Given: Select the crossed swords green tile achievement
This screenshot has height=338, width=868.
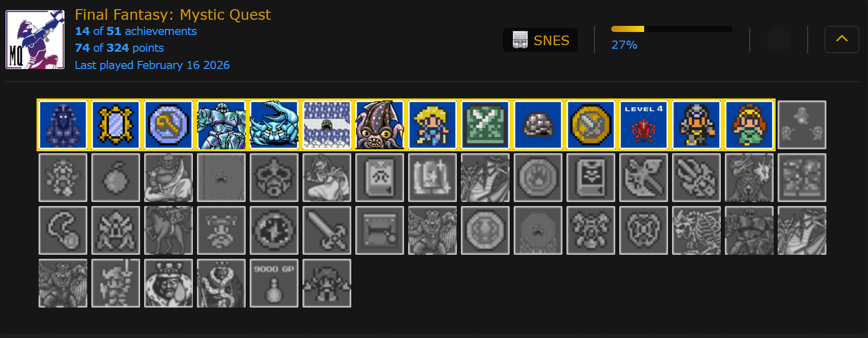Looking at the screenshot, I should [485, 125].
